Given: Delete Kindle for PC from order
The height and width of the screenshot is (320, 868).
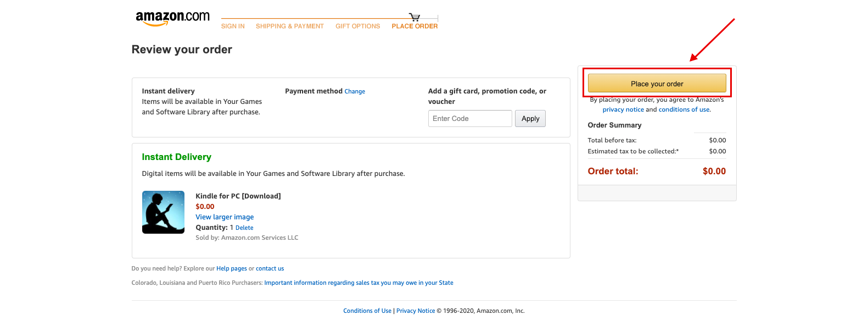Looking at the screenshot, I should pos(244,228).
